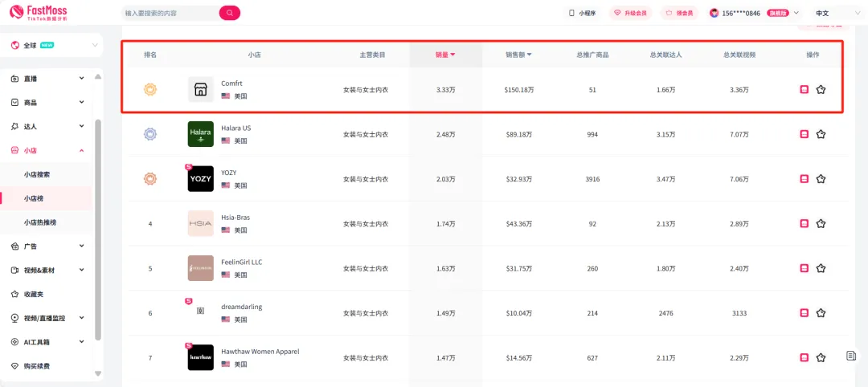
Task: Open the Hsia-Bras shop link
Action: point(235,218)
